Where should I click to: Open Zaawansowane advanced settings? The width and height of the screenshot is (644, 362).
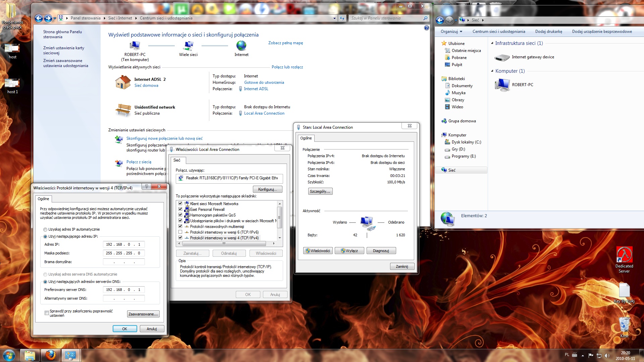coord(143,314)
